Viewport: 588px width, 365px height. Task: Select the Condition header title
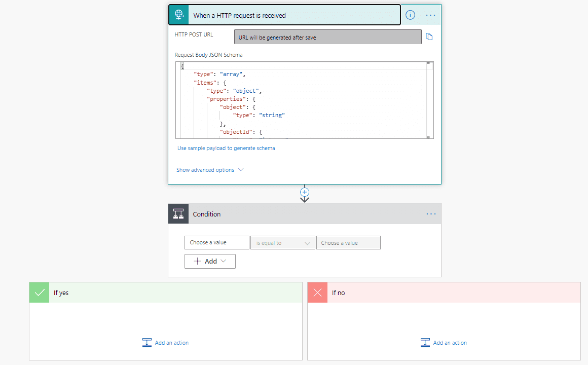207,214
